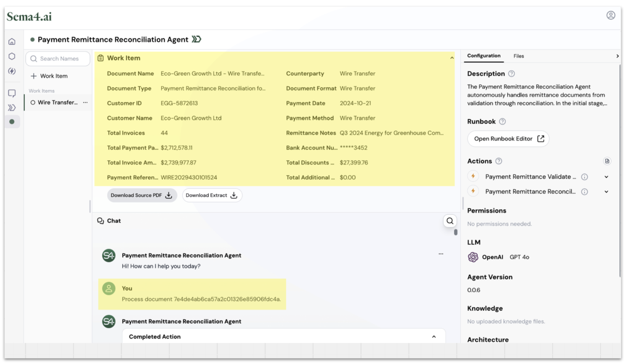
Task: Collapse the Completed Action section
Action: pyautogui.click(x=434, y=337)
